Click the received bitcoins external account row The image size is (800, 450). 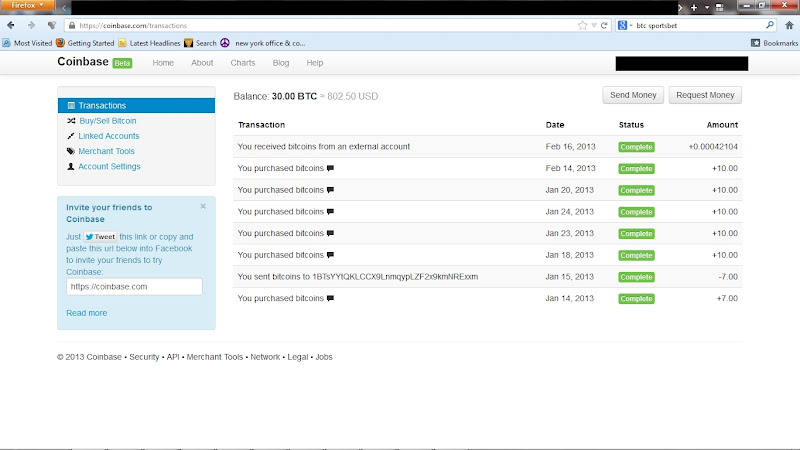point(488,146)
